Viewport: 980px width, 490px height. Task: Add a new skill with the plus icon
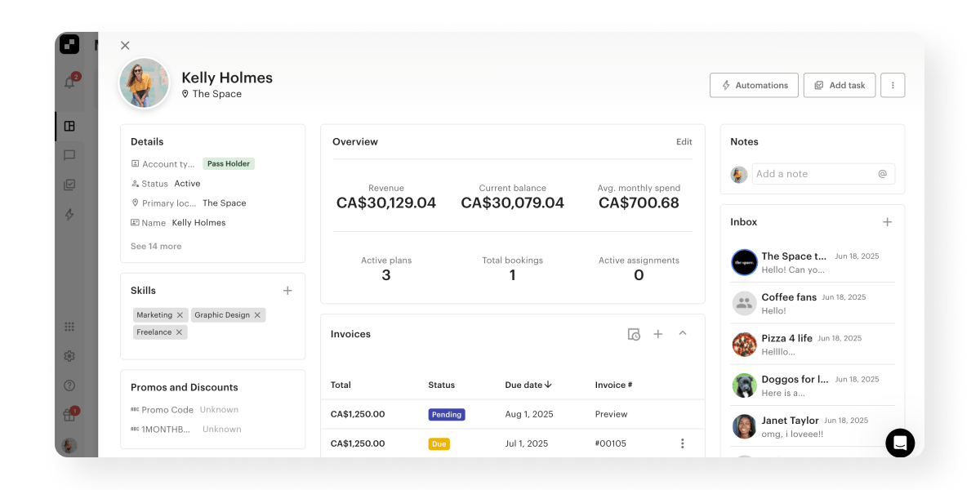pyautogui.click(x=287, y=290)
